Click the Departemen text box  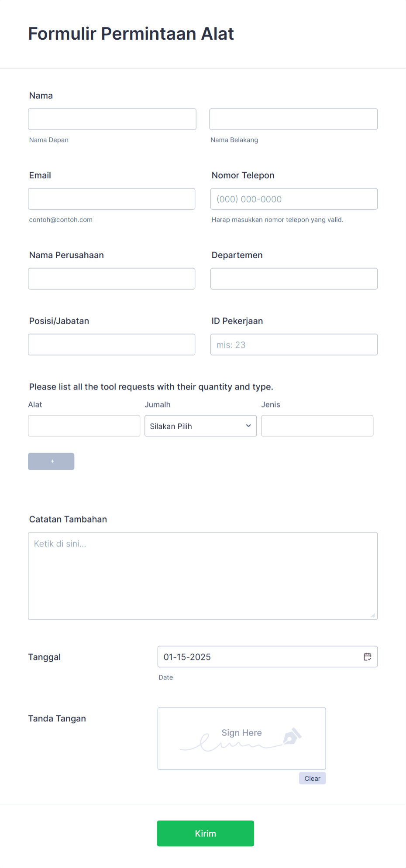click(x=293, y=278)
